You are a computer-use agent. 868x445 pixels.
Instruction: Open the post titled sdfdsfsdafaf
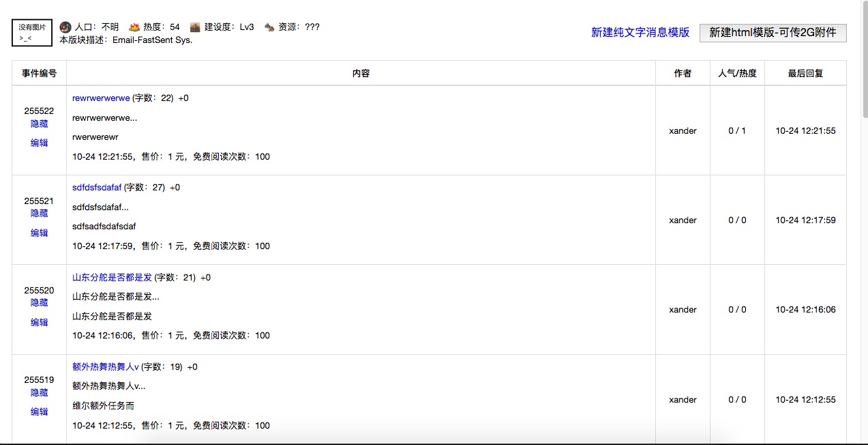tap(97, 188)
